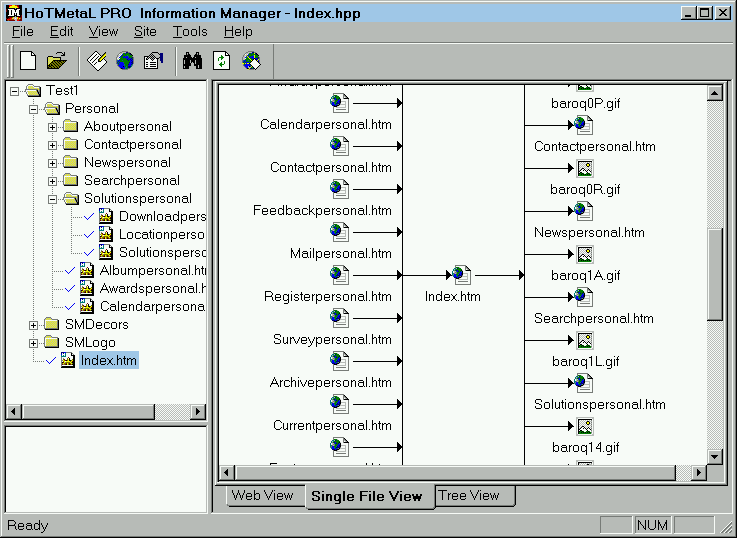Expand the SMLogo folder

coord(33,343)
